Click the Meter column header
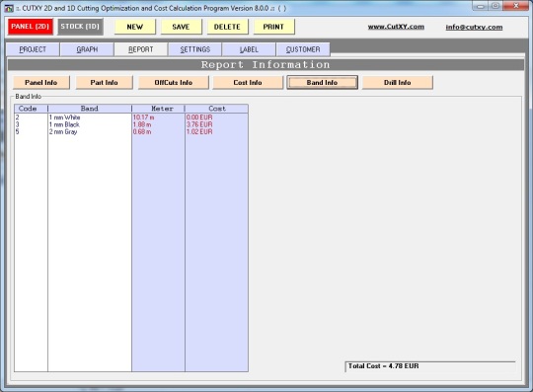 tap(158, 109)
